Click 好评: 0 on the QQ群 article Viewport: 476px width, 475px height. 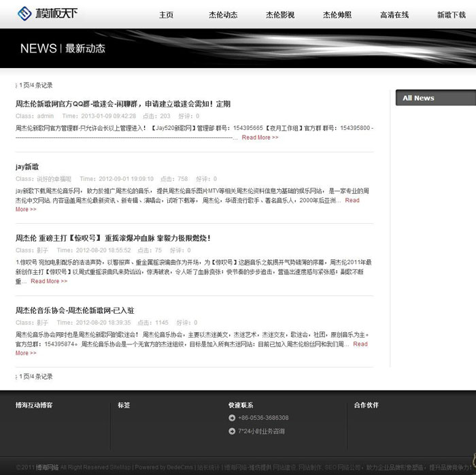(x=189, y=116)
